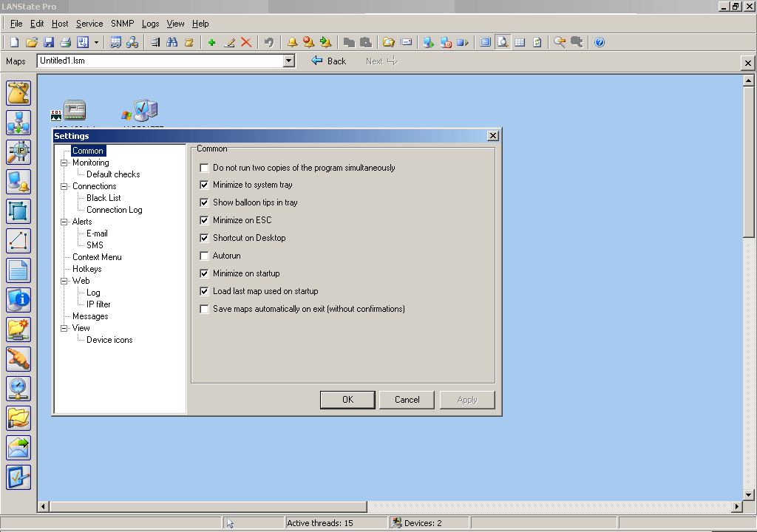Click the Open folder toolbar icon
This screenshot has width=757, height=532.
tap(31, 42)
